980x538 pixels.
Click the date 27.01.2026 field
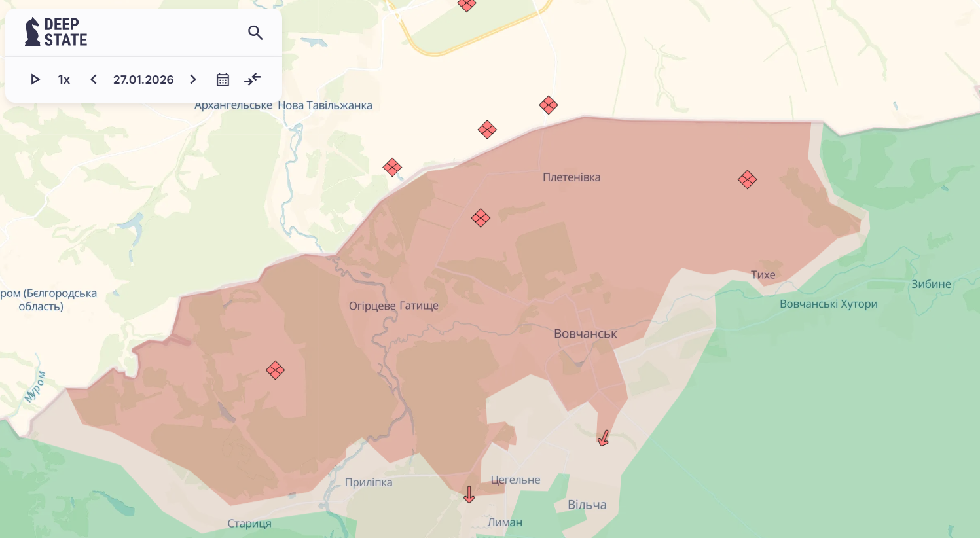click(x=143, y=79)
